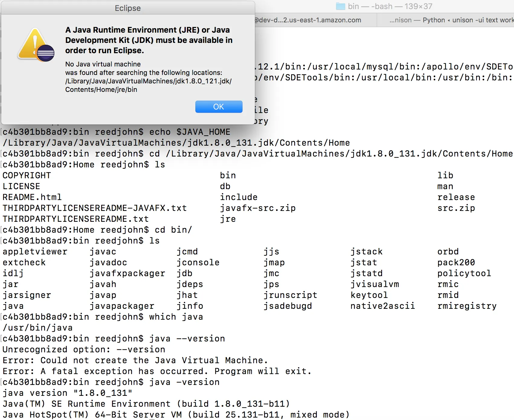Click the "Unrecognized option: --version" line
The image size is (514, 420).
[x=84, y=350]
